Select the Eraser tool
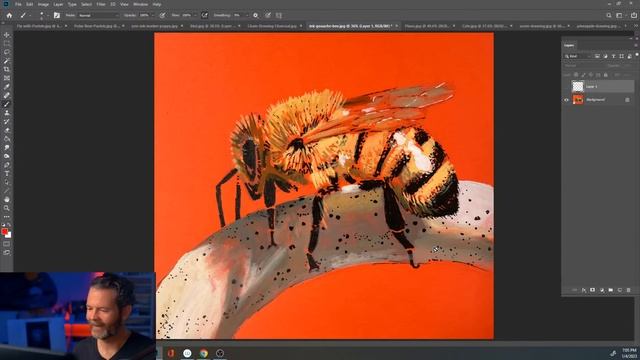640x360 pixels. coord(7,130)
